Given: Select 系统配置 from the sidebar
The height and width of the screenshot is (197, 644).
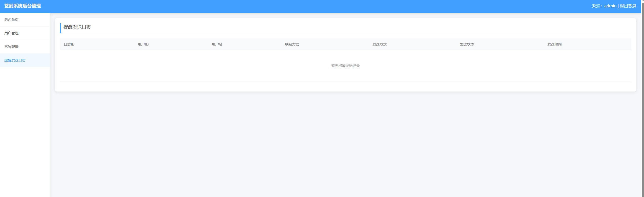Looking at the screenshot, I should (11, 47).
